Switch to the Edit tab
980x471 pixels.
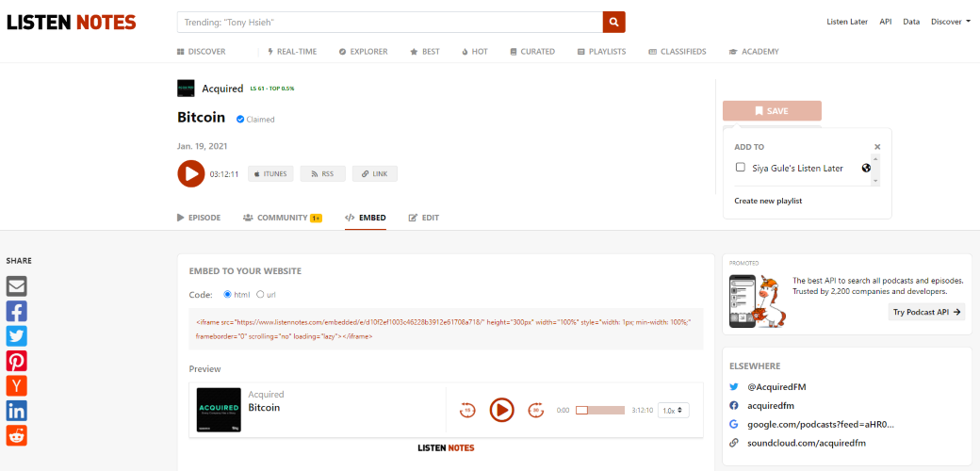click(x=424, y=218)
